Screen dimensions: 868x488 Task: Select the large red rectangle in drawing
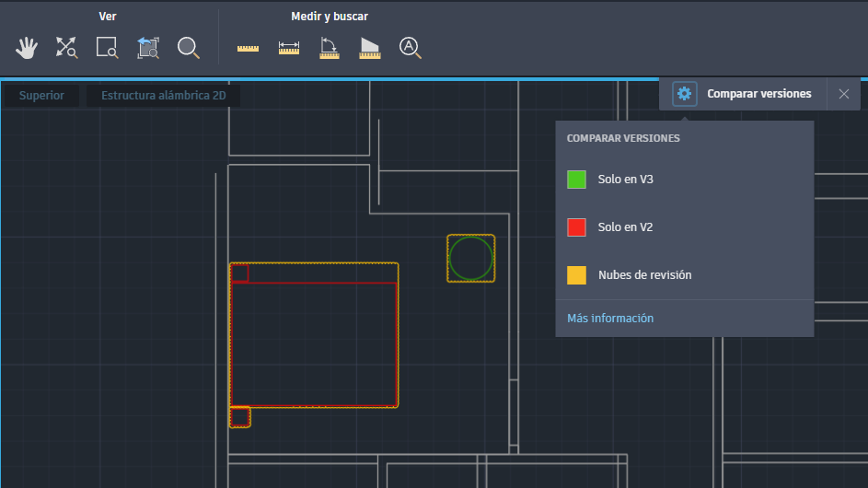[315, 344]
